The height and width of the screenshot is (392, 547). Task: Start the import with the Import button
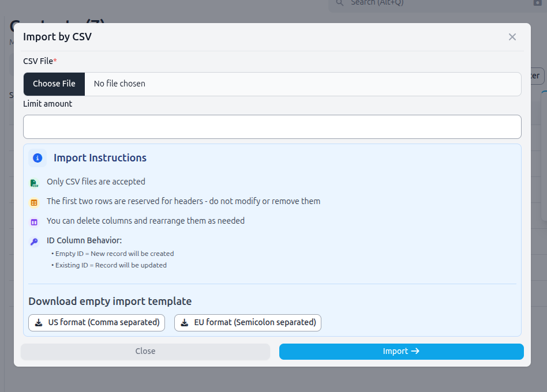pyautogui.click(x=401, y=351)
